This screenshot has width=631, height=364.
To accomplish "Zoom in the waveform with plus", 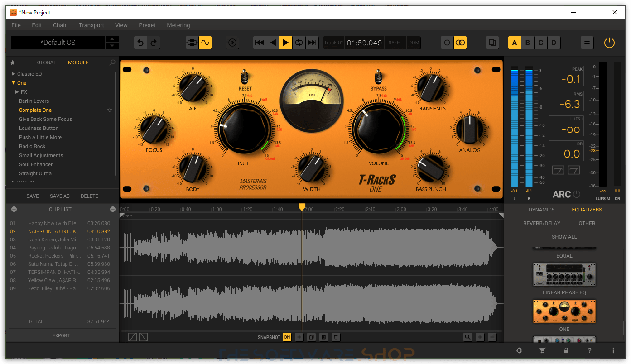I will pyautogui.click(x=480, y=337).
